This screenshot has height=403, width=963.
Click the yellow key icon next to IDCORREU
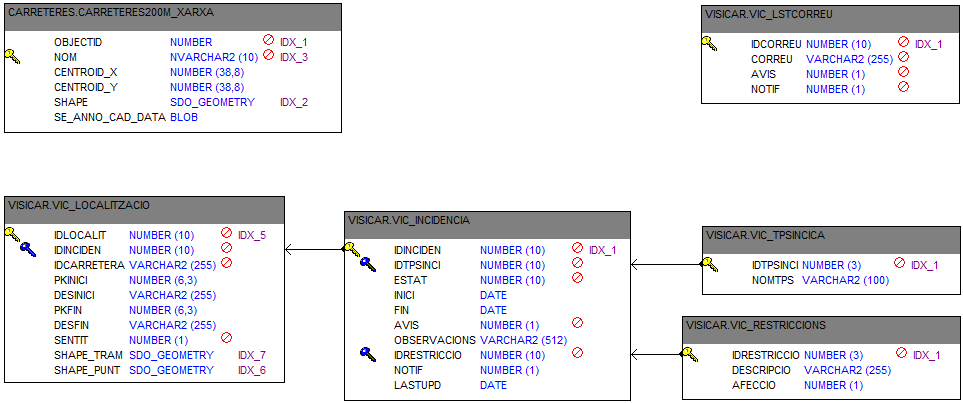tap(709, 43)
